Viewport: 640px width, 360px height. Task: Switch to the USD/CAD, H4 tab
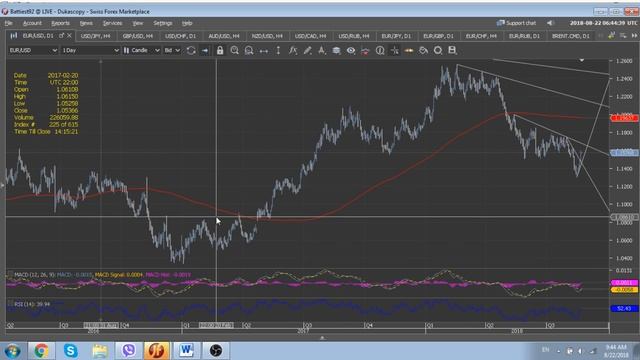tap(310, 36)
